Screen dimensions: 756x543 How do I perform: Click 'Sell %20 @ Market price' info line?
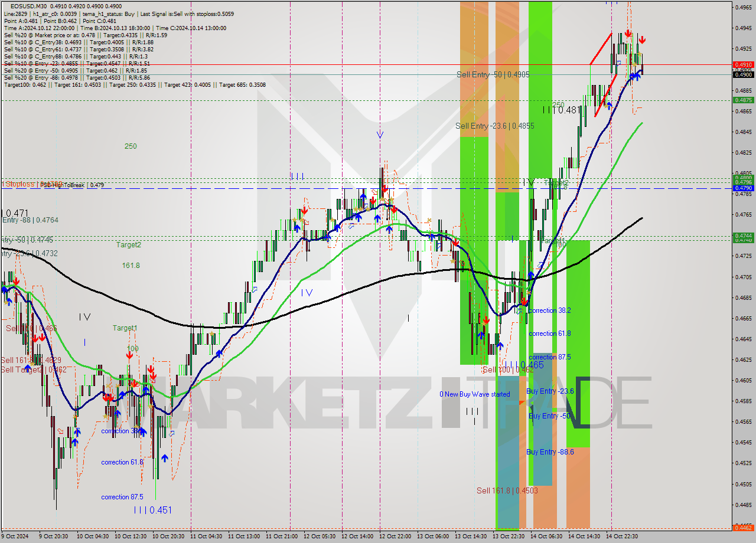[85, 35]
